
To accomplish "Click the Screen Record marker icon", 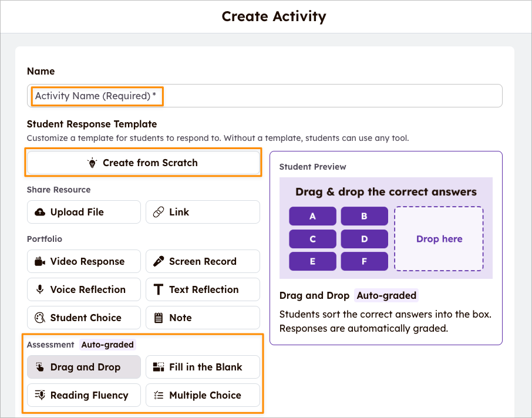I will tap(159, 261).
